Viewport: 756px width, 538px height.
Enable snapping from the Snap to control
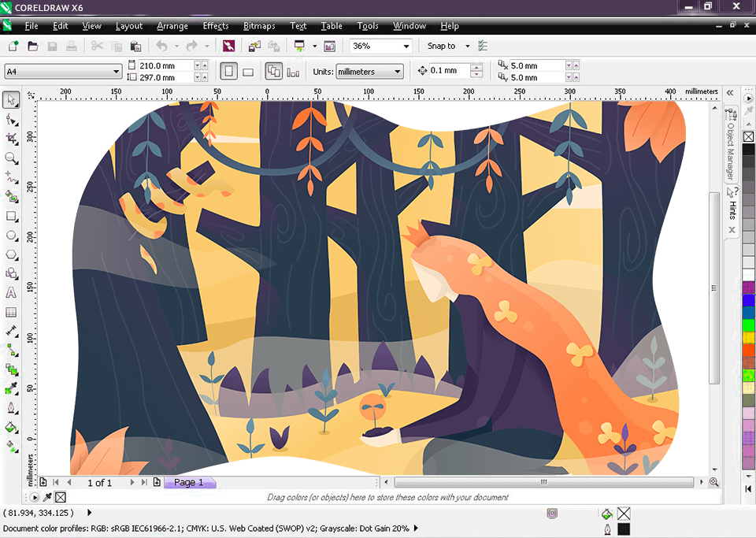[447, 46]
